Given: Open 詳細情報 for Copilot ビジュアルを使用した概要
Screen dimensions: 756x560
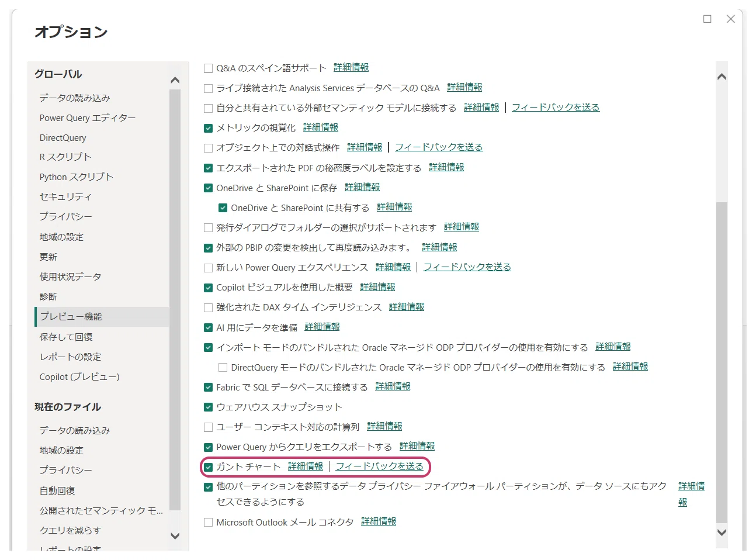Looking at the screenshot, I should pyautogui.click(x=377, y=287).
